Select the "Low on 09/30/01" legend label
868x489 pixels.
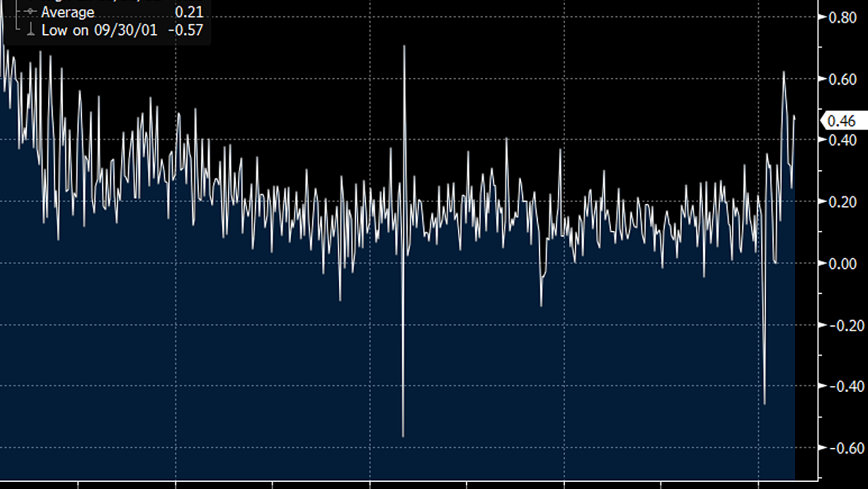pyautogui.click(x=100, y=30)
